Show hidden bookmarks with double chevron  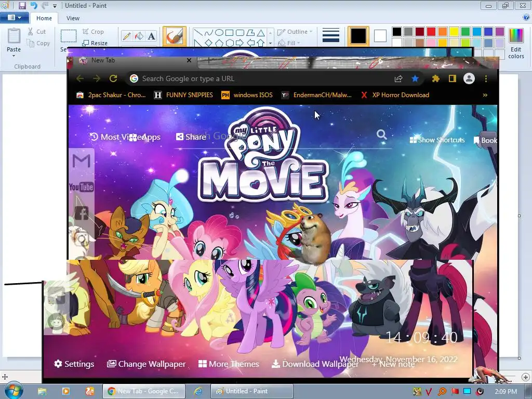click(x=485, y=95)
